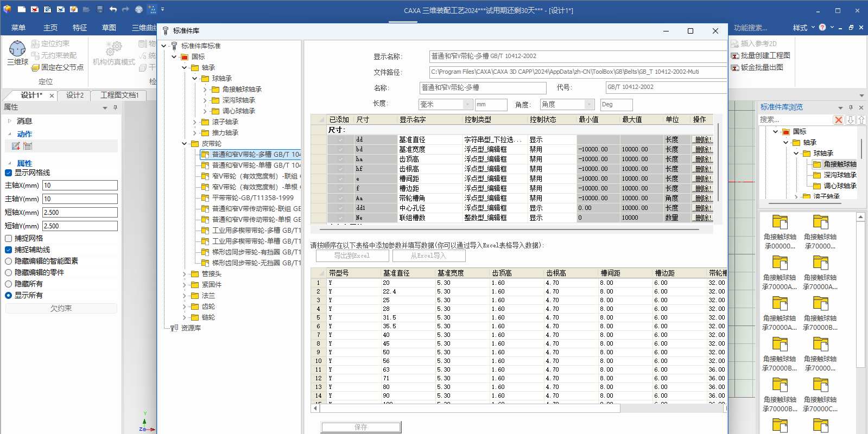The height and width of the screenshot is (434, 868).
Task: Click 删除 button in the dd row
Action: (703, 139)
